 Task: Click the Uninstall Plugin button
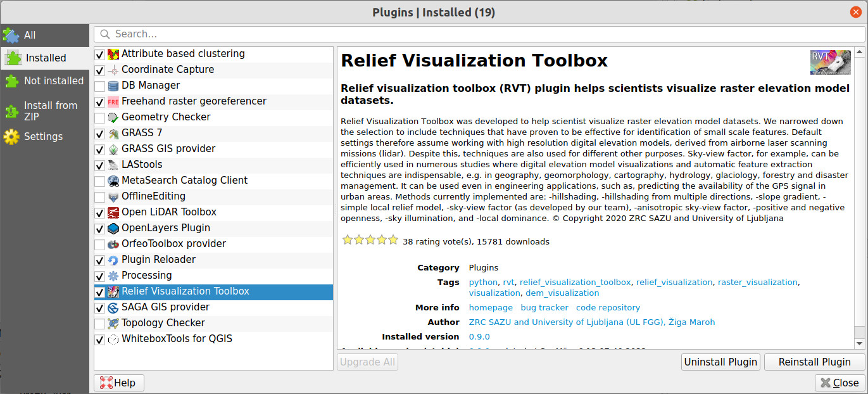coord(720,362)
